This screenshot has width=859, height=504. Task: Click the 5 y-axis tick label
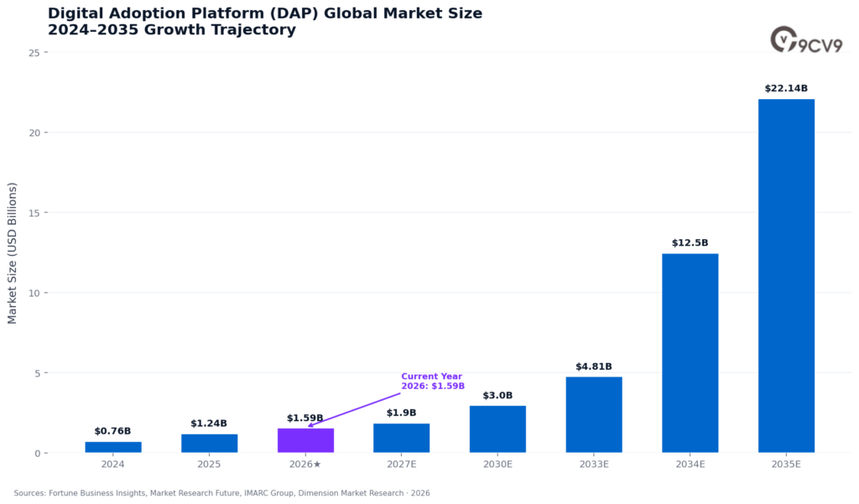(37, 373)
